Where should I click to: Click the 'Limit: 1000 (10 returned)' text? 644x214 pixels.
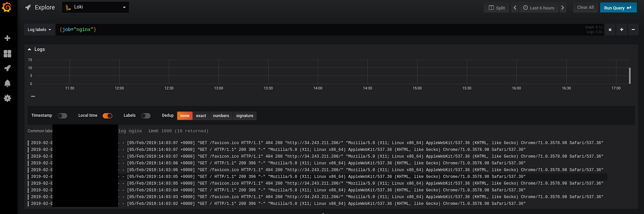tap(178, 131)
